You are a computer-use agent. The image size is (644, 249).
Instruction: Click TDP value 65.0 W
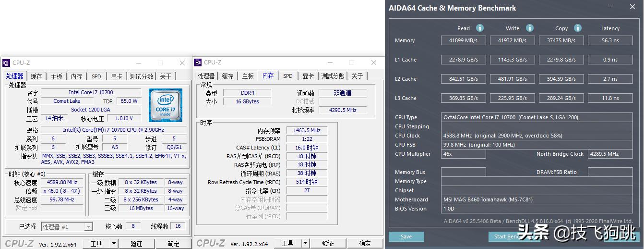(x=129, y=101)
